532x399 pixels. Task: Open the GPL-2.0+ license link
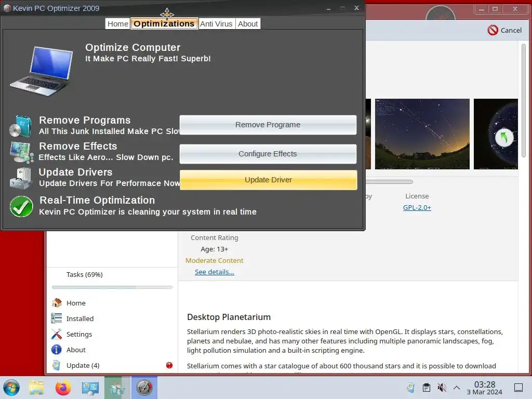417,208
